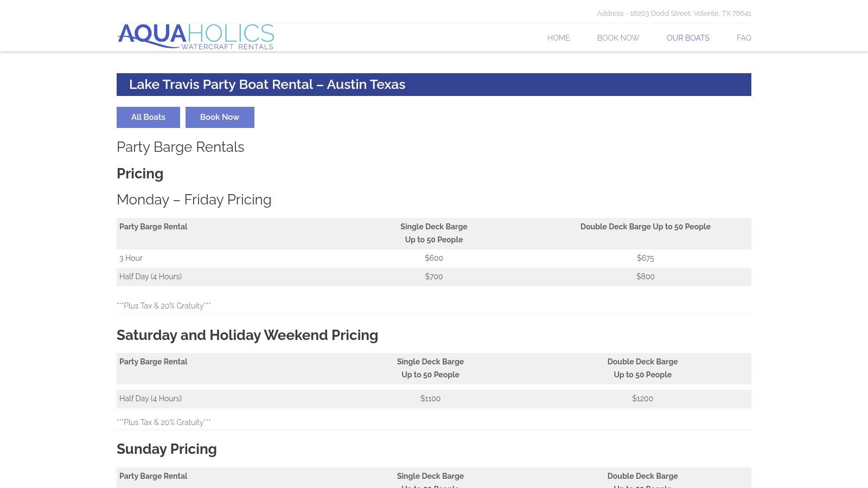Open the HOME menu item

558,38
